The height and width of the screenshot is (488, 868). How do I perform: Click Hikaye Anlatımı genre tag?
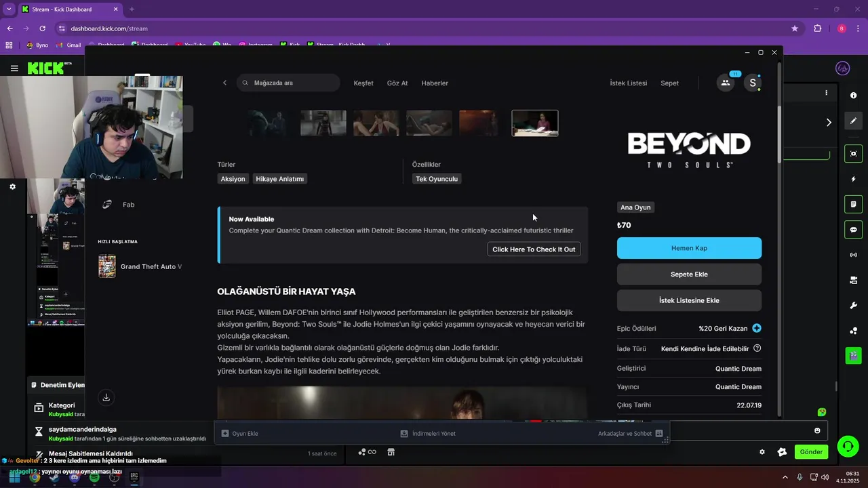280,179
